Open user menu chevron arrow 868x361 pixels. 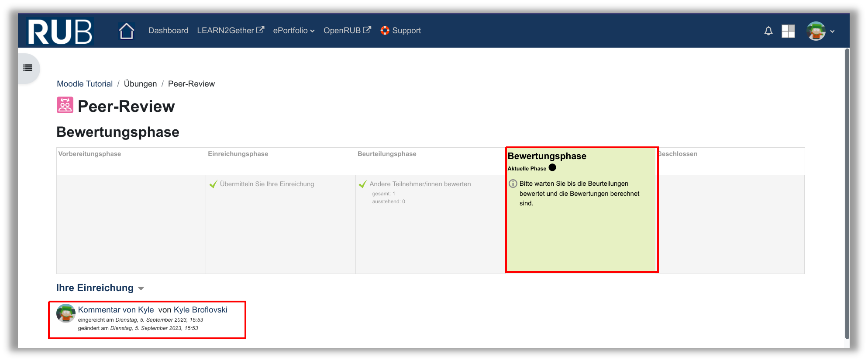click(832, 31)
